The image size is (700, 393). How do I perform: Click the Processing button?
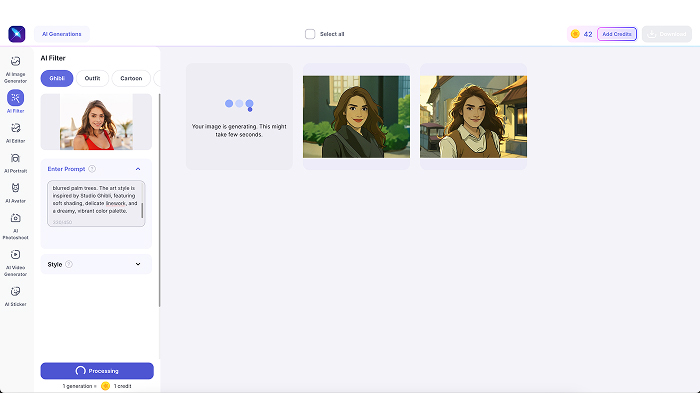tap(97, 371)
